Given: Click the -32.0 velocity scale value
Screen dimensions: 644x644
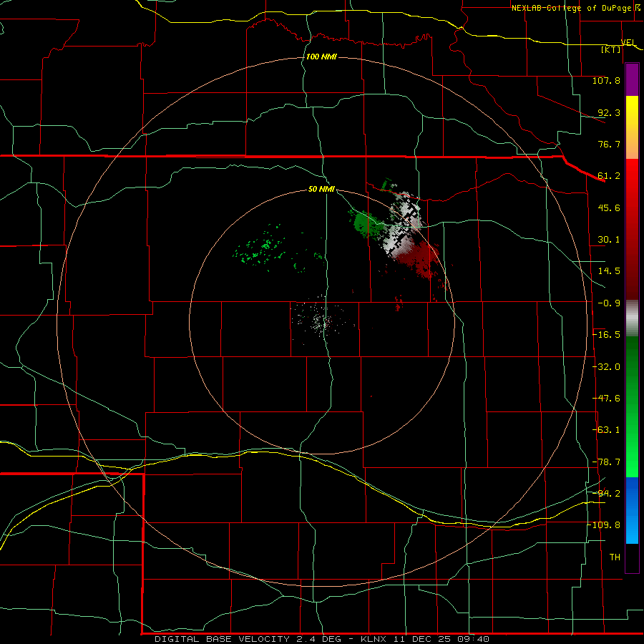Looking at the screenshot, I should (606, 367).
